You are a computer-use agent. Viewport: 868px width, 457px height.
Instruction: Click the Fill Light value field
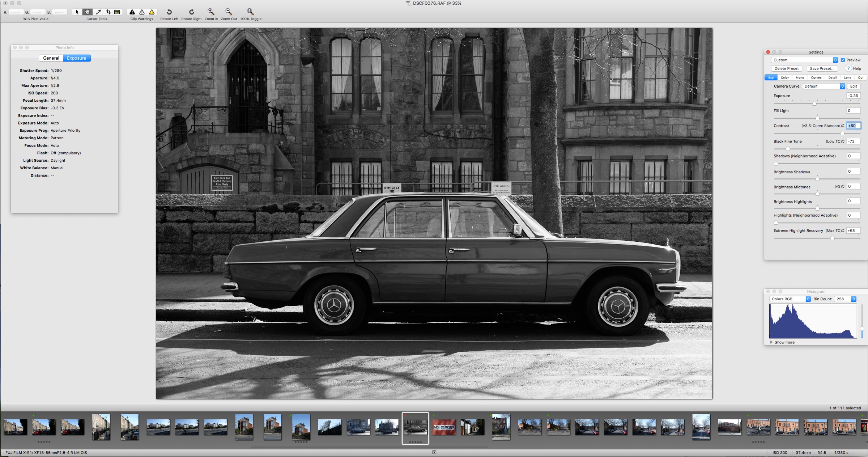853,111
